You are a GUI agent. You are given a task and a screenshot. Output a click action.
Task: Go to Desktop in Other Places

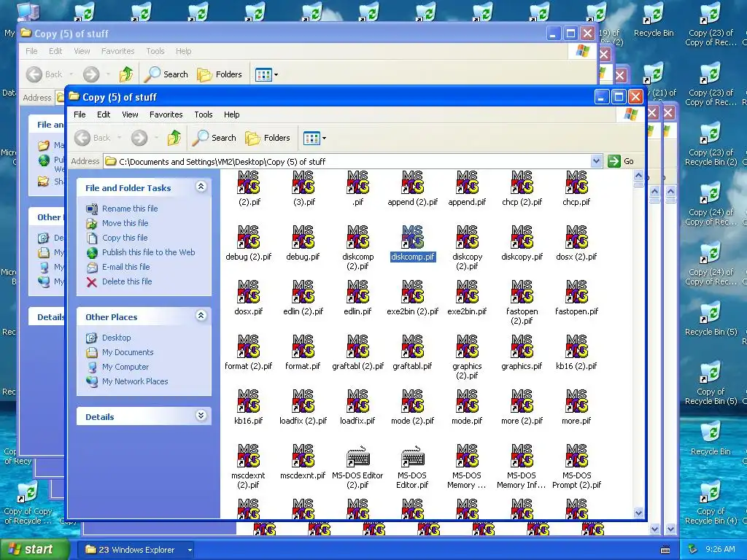coord(116,338)
